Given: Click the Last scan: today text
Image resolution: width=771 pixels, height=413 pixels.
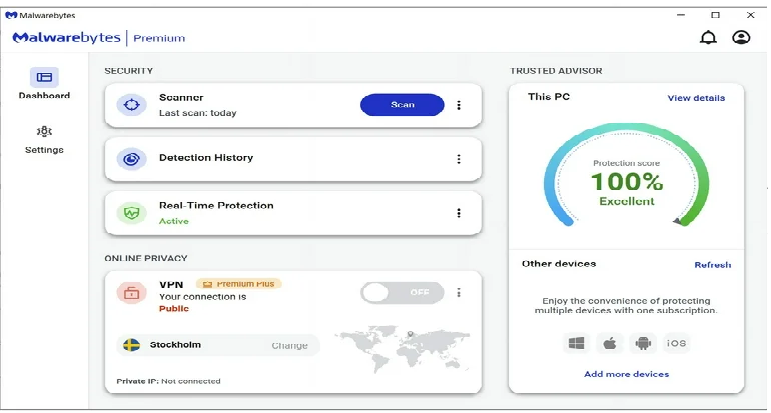Looking at the screenshot, I should pos(198,113).
